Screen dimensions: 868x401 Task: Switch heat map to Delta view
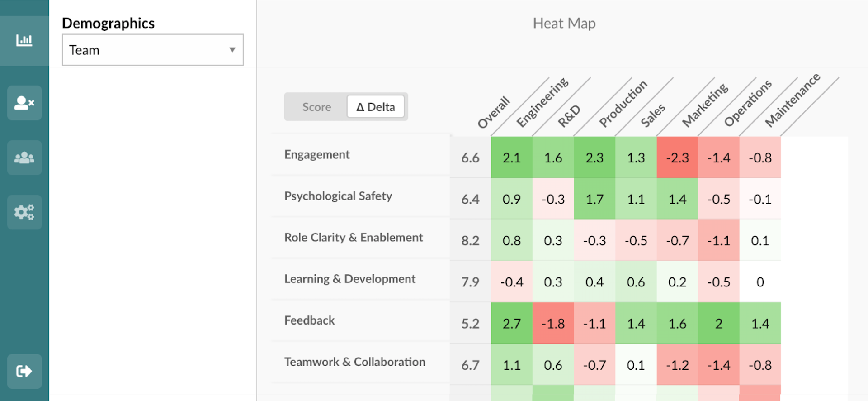tap(376, 107)
